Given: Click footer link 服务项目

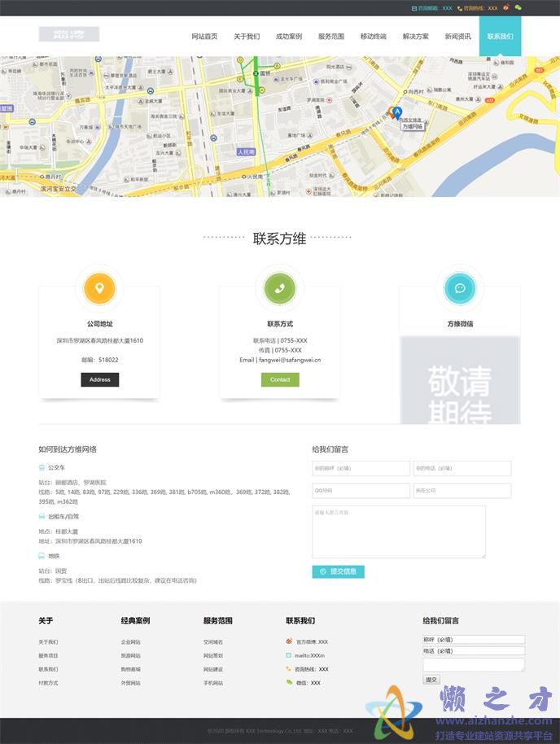Looking at the screenshot, I should click(x=48, y=656).
